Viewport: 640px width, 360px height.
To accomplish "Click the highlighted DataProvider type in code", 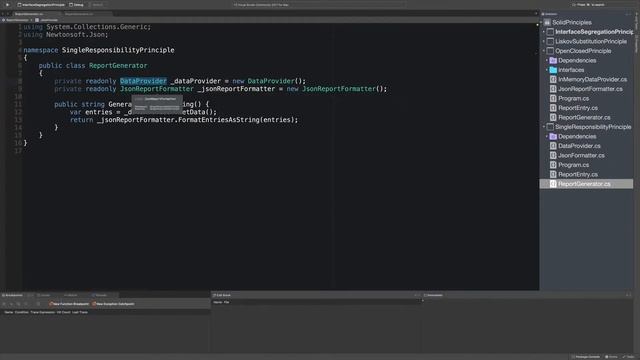I will coord(143,81).
